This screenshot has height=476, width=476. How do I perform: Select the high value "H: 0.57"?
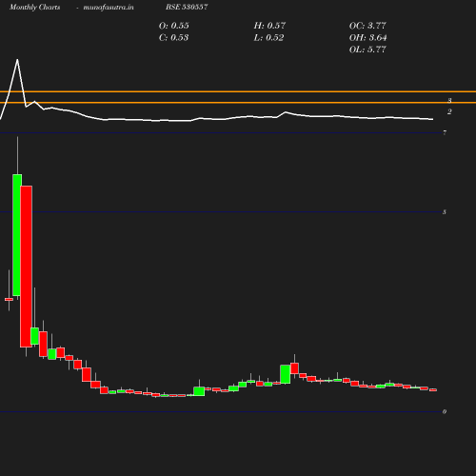tap(269, 26)
